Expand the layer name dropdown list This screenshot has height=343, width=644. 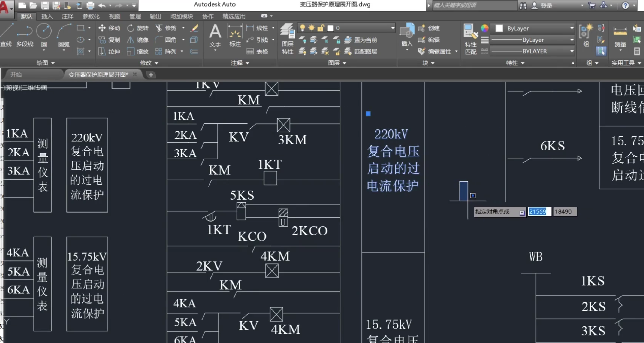pos(393,28)
